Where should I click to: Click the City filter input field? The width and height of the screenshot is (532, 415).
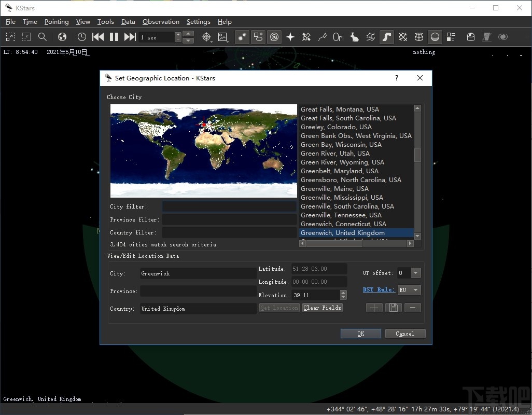click(229, 206)
